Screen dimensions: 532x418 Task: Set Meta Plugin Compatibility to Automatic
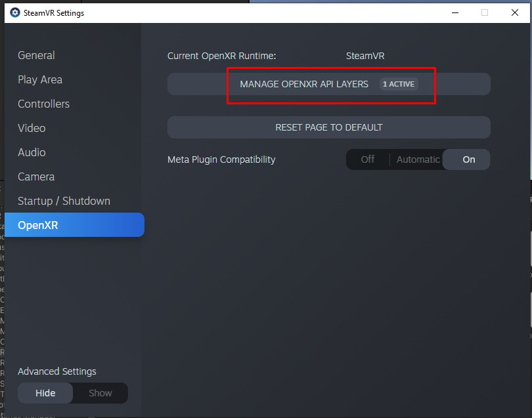coord(418,159)
